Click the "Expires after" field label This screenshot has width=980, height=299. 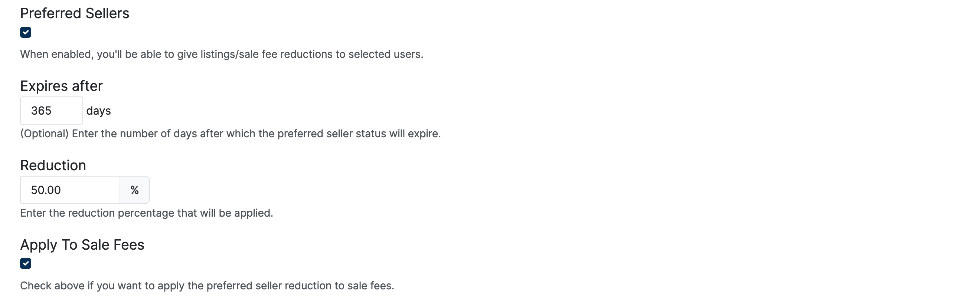tap(61, 86)
